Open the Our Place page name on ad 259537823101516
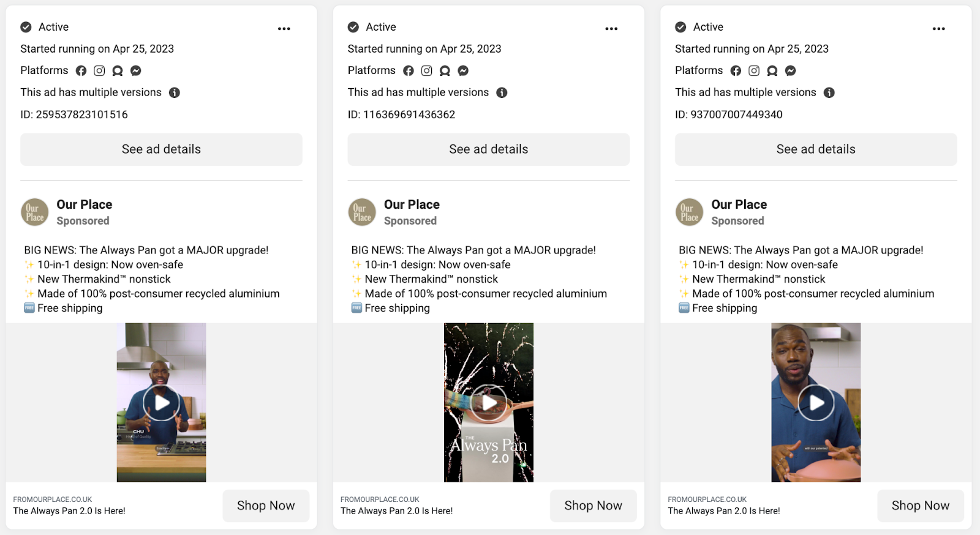This screenshot has width=980, height=535. (85, 204)
